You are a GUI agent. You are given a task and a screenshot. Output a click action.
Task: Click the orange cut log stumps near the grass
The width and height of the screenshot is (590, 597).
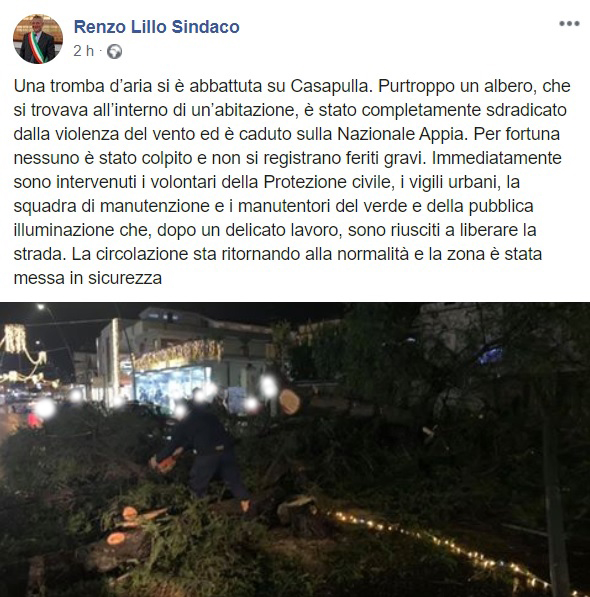126,525
